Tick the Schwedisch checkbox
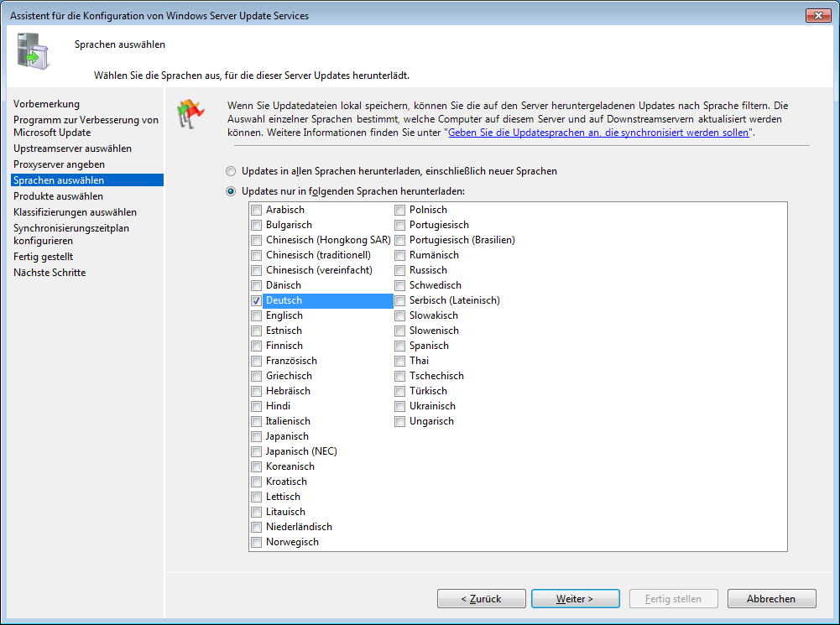Screen dimensions: 840x625 [399, 285]
